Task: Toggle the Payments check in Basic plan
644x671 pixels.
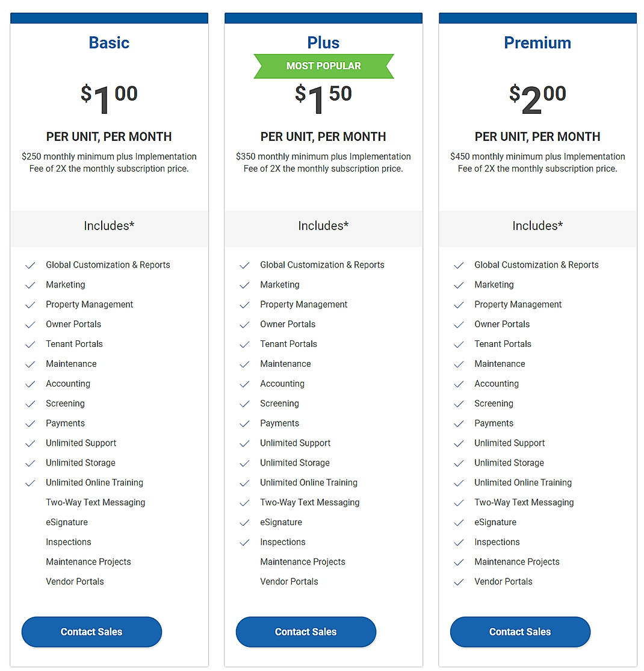Action: tap(30, 423)
